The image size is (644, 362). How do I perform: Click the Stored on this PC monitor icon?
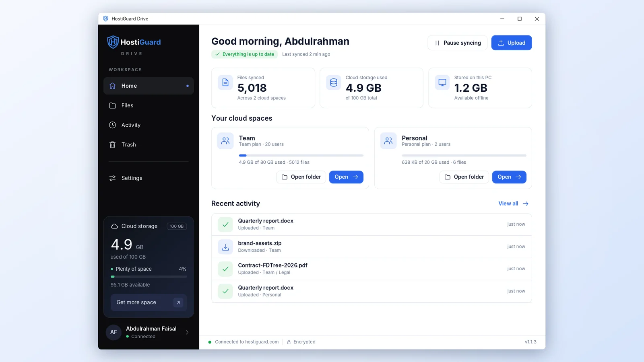click(442, 82)
